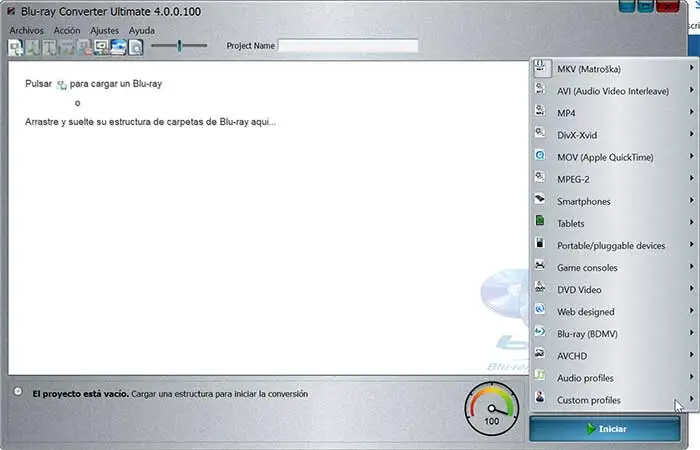Click the Portable/pluggable devices icon

coord(540,243)
